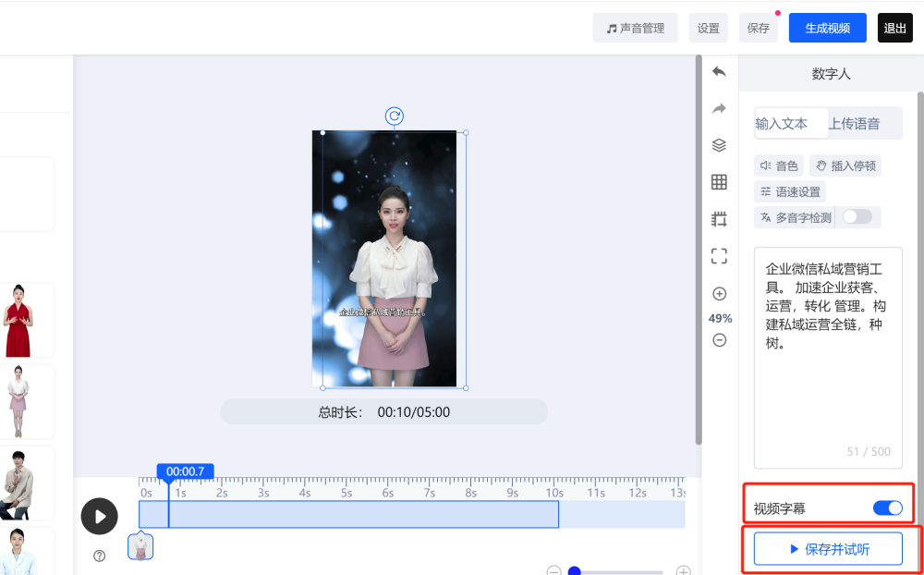Click the black 退出 exit button

click(894, 28)
